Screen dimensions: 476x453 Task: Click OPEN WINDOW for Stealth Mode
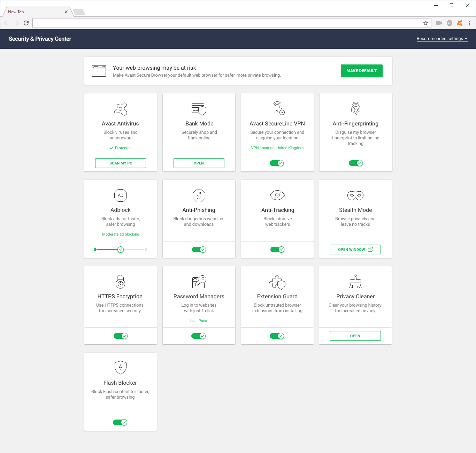(355, 249)
